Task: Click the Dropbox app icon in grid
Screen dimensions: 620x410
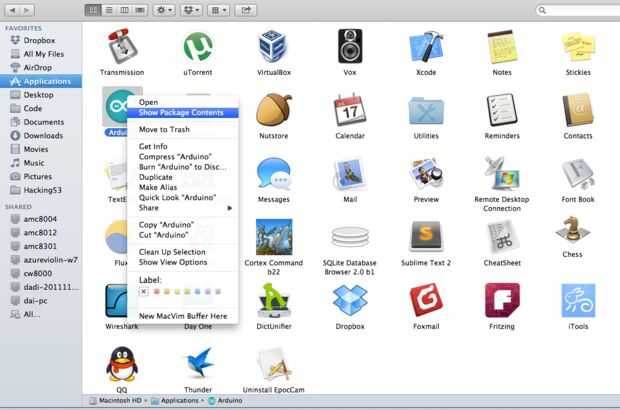Action: pyautogui.click(x=350, y=300)
